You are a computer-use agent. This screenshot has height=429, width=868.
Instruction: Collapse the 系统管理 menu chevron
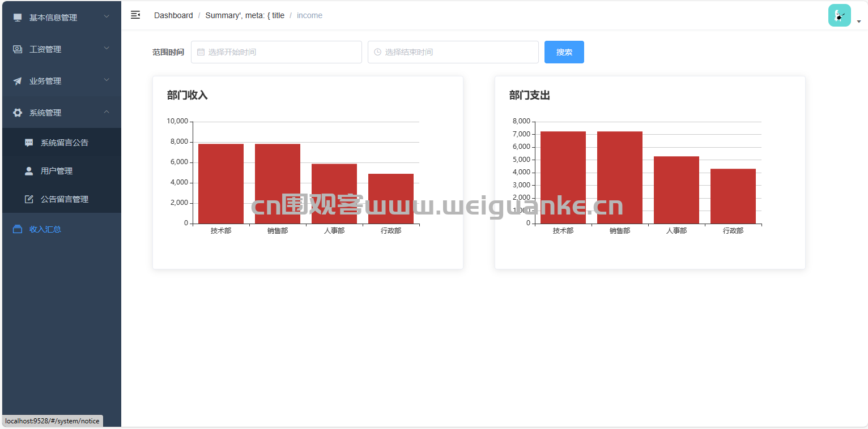(x=107, y=112)
